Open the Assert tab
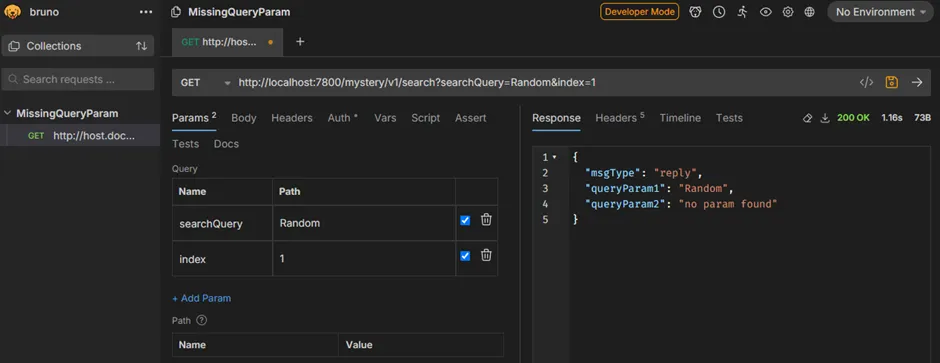Image resolution: width=940 pixels, height=363 pixels. [471, 118]
